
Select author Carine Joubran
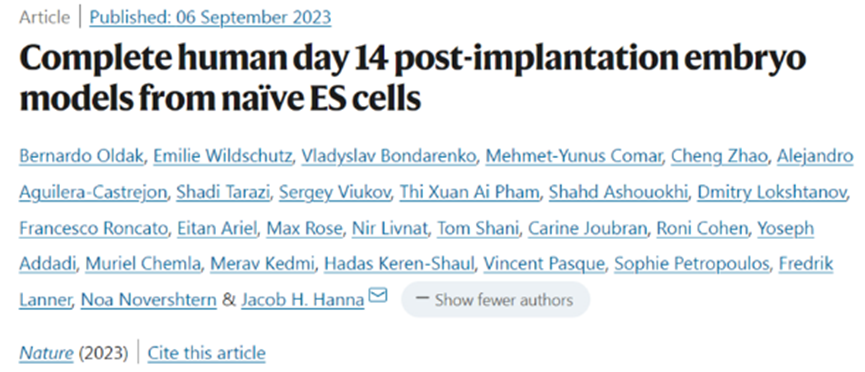pyautogui.click(x=588, y=228)
